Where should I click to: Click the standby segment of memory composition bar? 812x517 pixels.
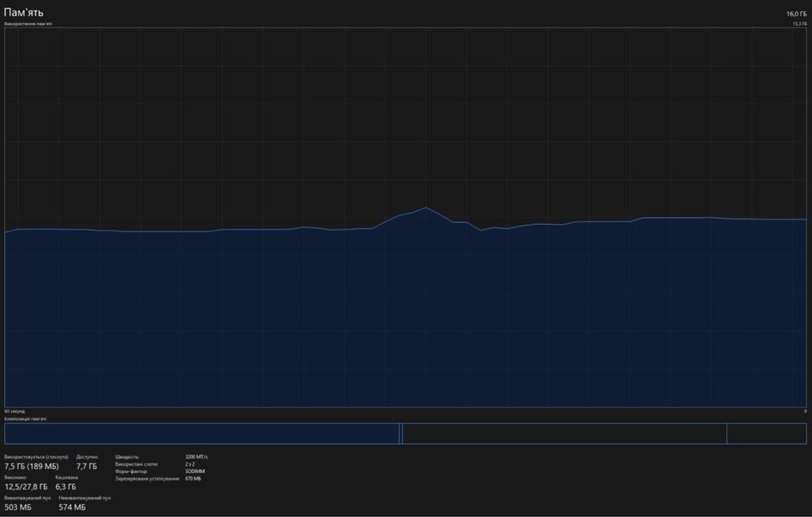[564, 433]
